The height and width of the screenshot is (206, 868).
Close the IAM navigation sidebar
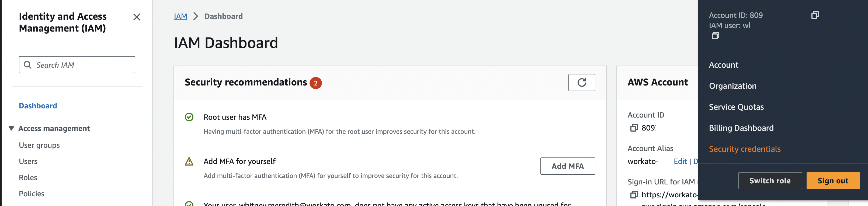pyautogui.click(x=137, y=17)
